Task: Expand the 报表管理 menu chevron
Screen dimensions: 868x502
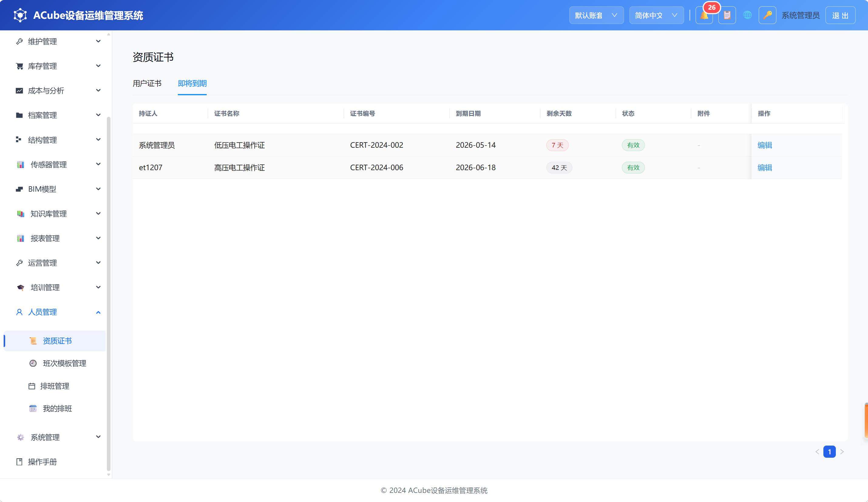Action: pyautogui.click(x=98, y=238)
